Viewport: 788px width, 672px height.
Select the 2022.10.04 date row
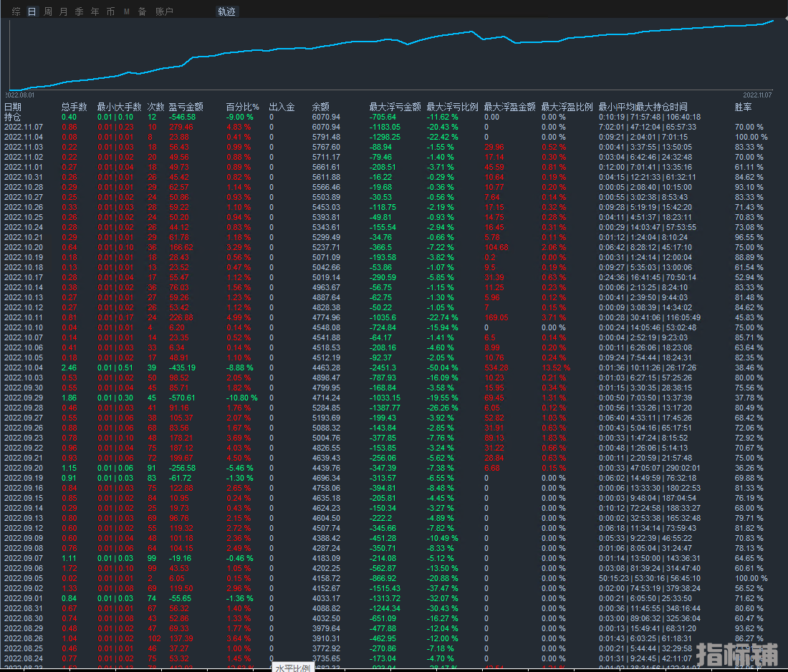coord(24,368)
